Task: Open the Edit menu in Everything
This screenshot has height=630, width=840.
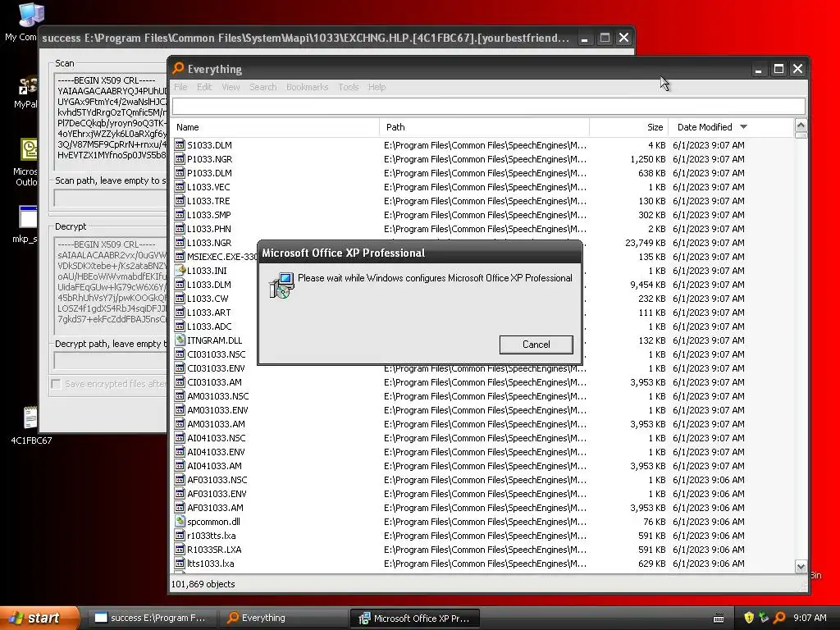Action: 204,87
